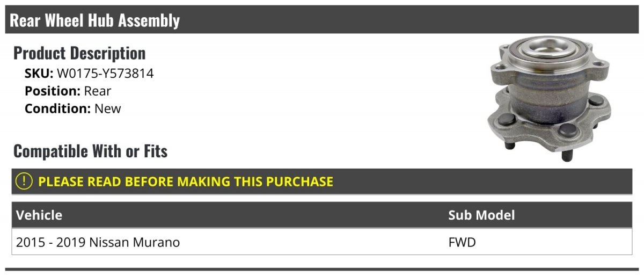
Task: Click the Vehicle column header
Action: pyautogui.click(x=39, y=215)
